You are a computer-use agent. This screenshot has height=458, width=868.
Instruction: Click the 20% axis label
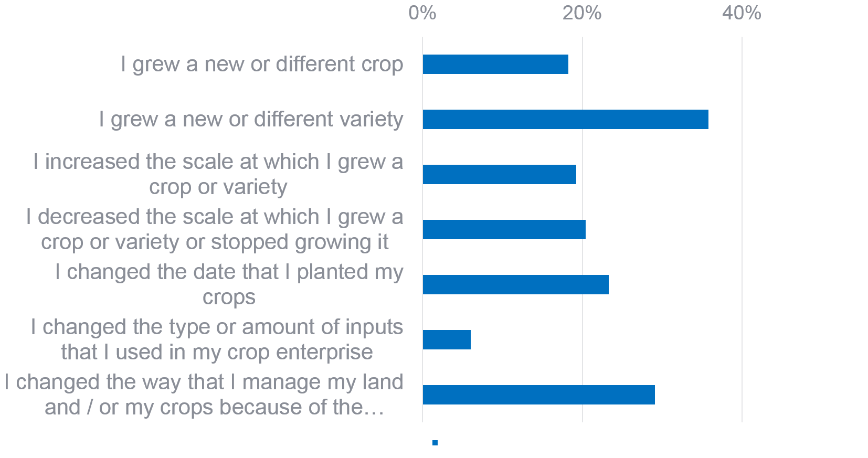[x=582, y=13]
